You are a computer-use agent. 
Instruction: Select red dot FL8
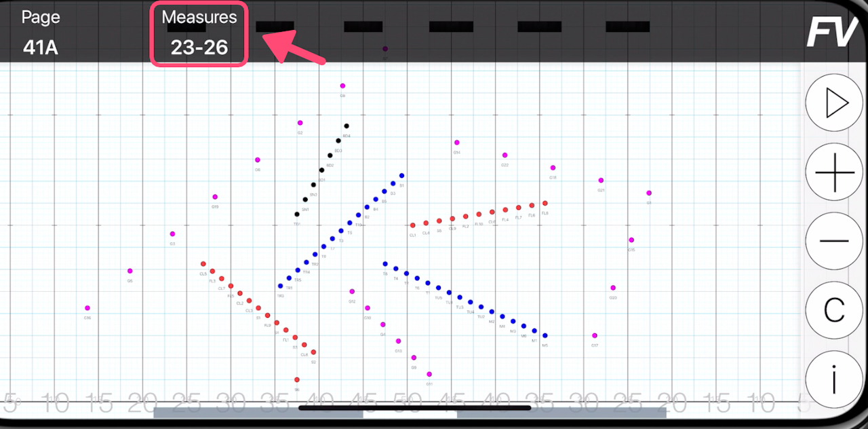545,203
